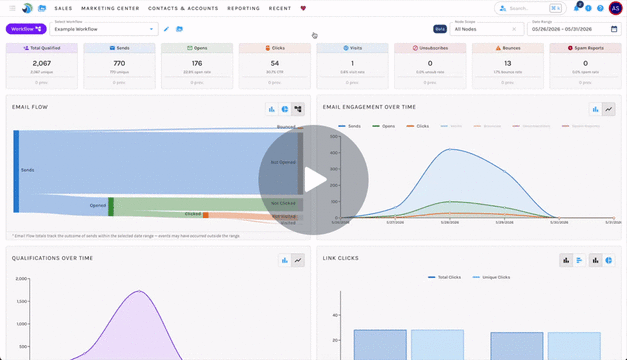Toggle Unique Clicks in Link Clicks legend

coord(491,277)
